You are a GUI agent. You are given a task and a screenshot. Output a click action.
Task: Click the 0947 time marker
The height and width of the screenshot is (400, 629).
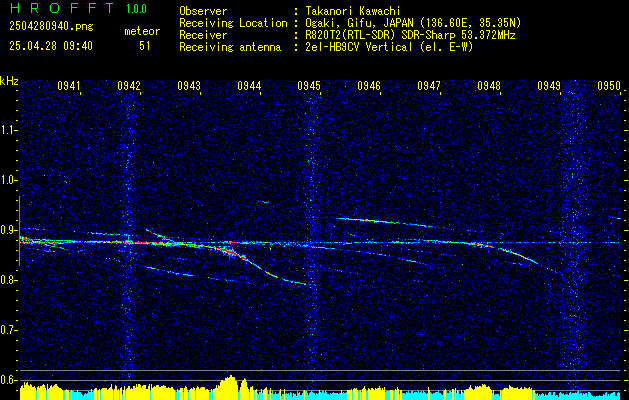tap(429, 85)
